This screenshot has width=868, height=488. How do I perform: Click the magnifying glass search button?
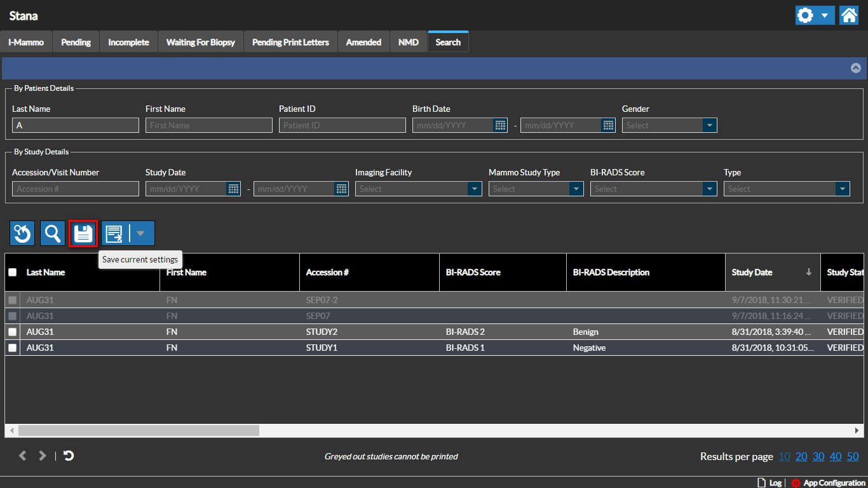click(52, 234)
